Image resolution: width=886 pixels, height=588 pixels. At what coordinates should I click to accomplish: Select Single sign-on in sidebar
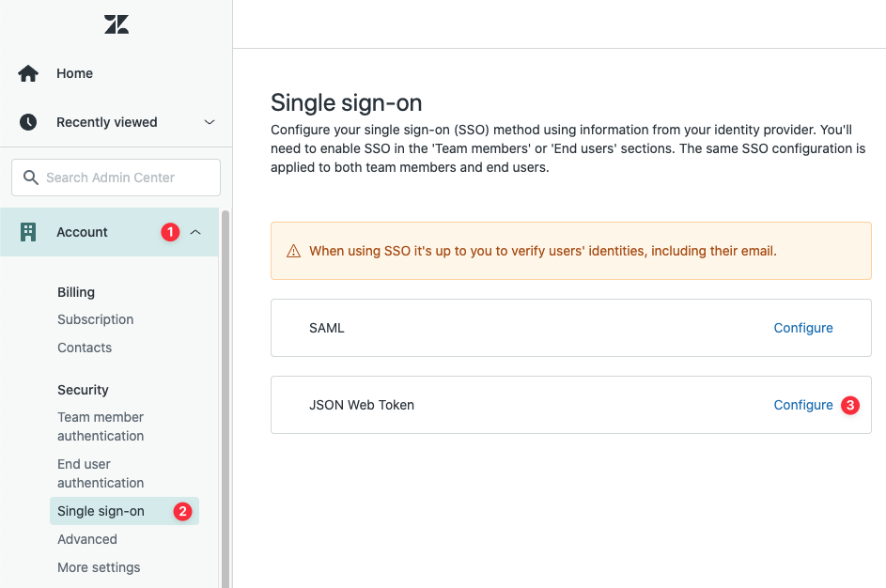coord(101,511)
